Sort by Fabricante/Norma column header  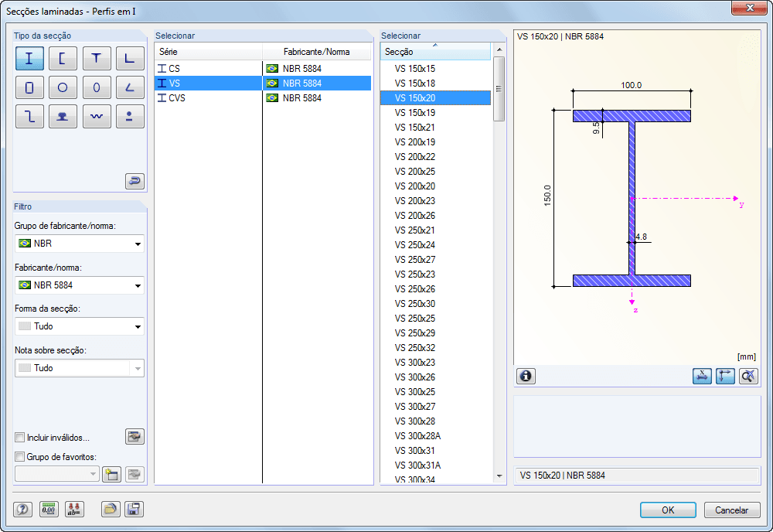point(317,52)
